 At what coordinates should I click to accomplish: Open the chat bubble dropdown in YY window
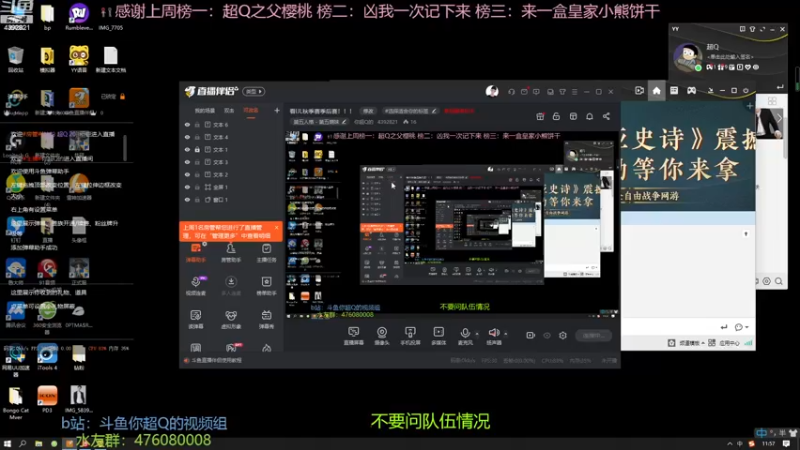pyautogui.click(x=741, y=327)
